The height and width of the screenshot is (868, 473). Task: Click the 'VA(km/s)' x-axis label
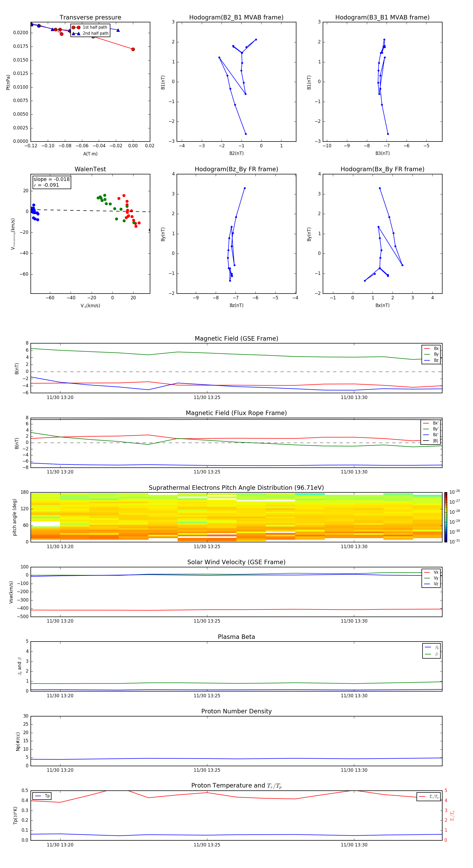point(90,306)
